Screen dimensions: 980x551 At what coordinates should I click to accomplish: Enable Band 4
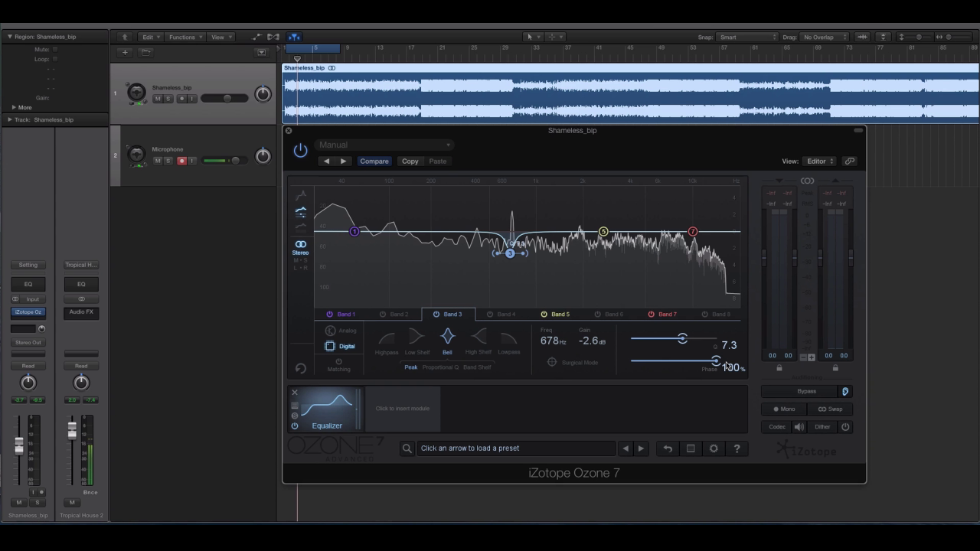(490, 314)
